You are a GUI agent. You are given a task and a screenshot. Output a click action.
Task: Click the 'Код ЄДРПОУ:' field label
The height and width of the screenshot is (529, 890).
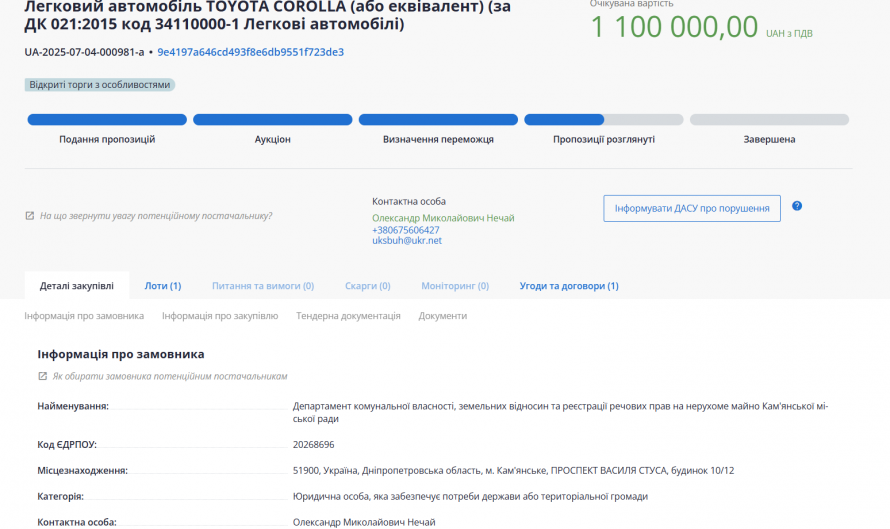[x=67, y=444]
